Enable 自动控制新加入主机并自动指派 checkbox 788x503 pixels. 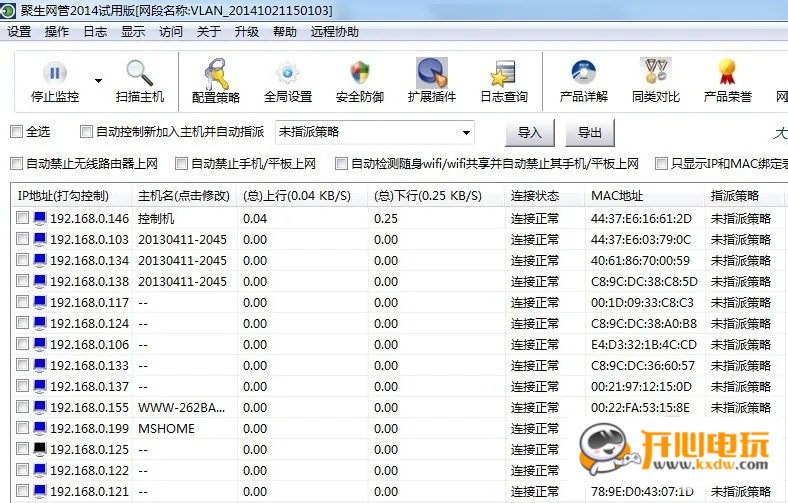(x=86, y=132)
